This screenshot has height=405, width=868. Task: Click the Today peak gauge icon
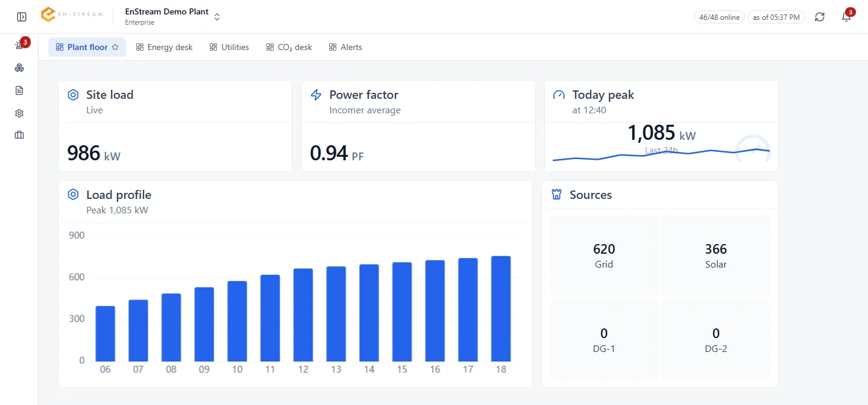pyautogui.click(x=559, y=95)
